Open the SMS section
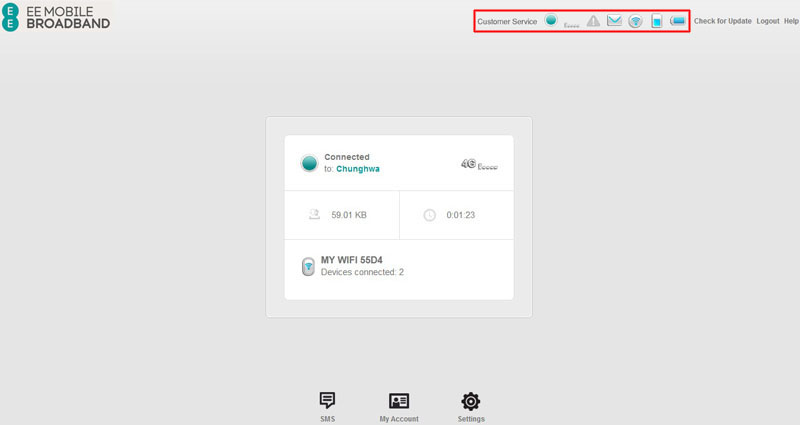 [x=328, y=407]
